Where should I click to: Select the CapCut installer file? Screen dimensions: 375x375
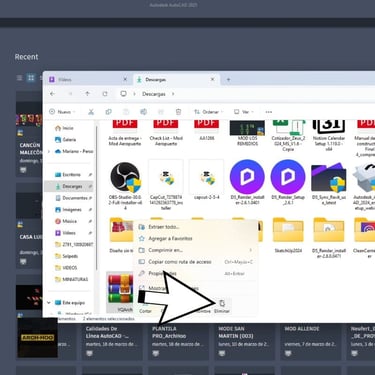click(166, 185)
